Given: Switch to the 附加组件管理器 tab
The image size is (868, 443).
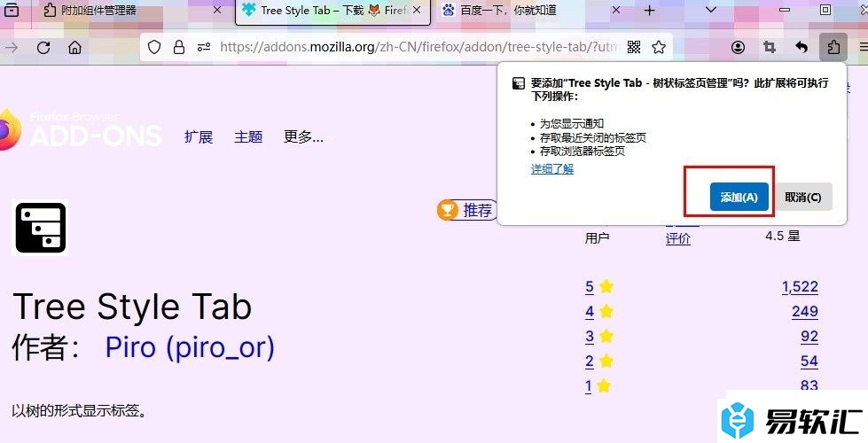Looking at the screenshot, I should coord(133,10).
